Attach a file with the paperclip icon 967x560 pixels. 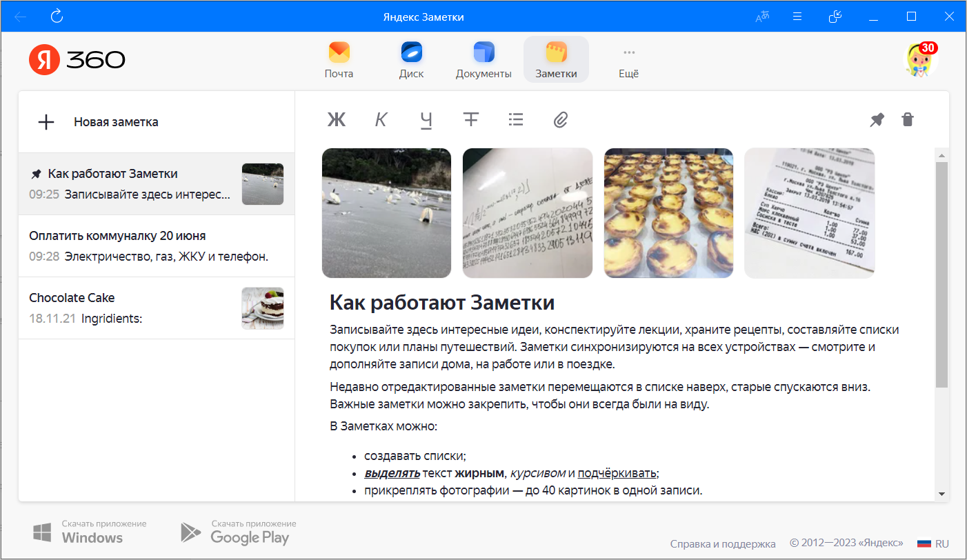(560, 120)
